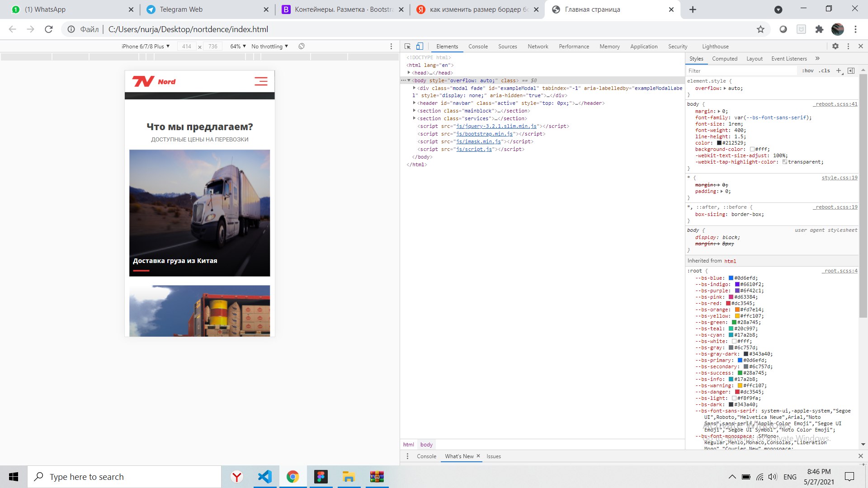Open js/imask.min.js script link

(x=479, y=141)
